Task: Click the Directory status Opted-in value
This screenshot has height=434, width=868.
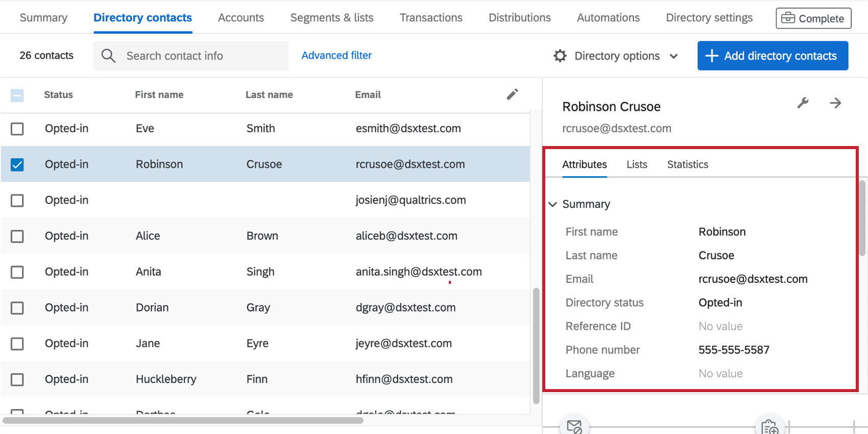Action: point(720,303)
